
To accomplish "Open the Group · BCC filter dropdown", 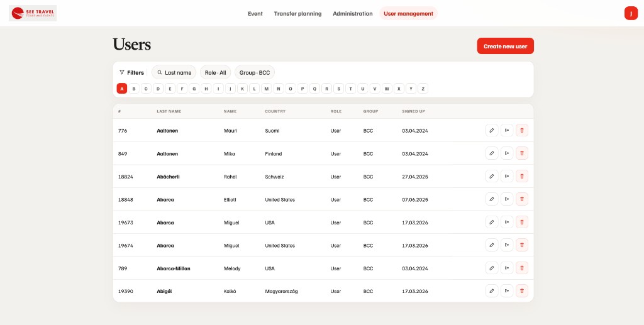I will click(x=255, y=72).
